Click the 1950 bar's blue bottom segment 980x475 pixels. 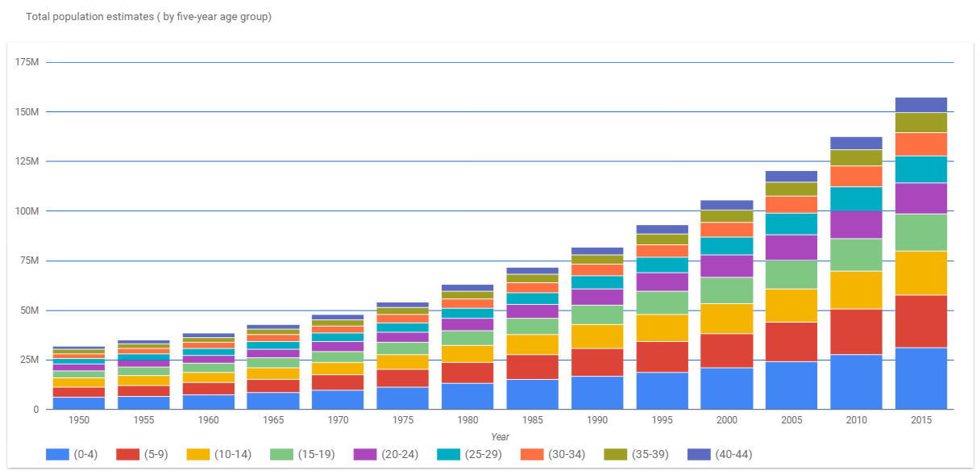pos(79,403)
